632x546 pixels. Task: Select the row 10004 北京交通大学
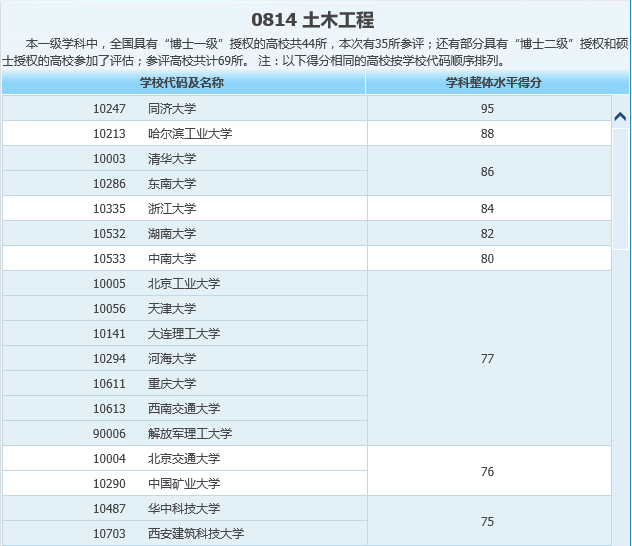(x=185, y=458)
